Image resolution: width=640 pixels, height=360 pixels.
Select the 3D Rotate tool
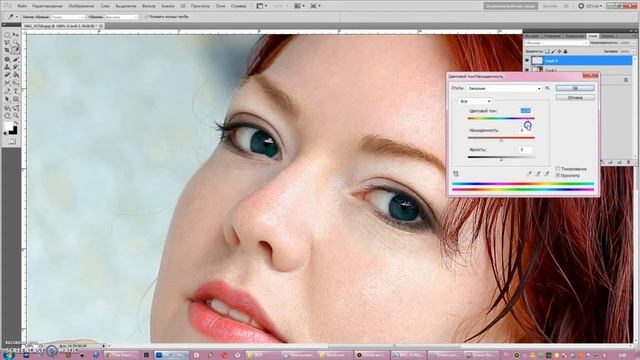(7, 109)
